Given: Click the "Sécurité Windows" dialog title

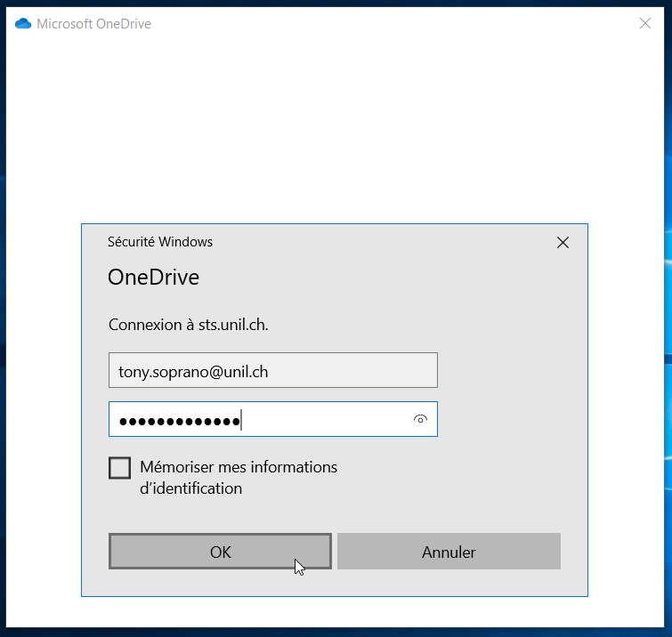Looking at the screenshot, I should tap(160, 242).
